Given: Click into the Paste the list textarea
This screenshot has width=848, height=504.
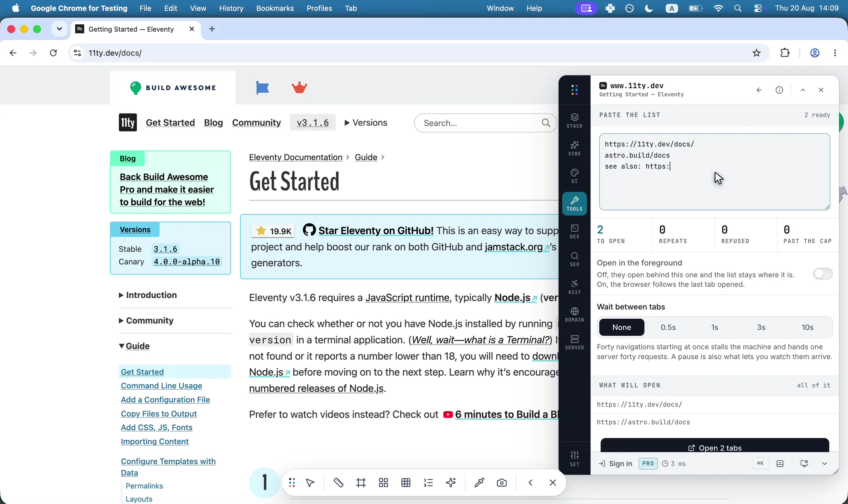Looking at the screenshot, I should (x=715, y=172).
